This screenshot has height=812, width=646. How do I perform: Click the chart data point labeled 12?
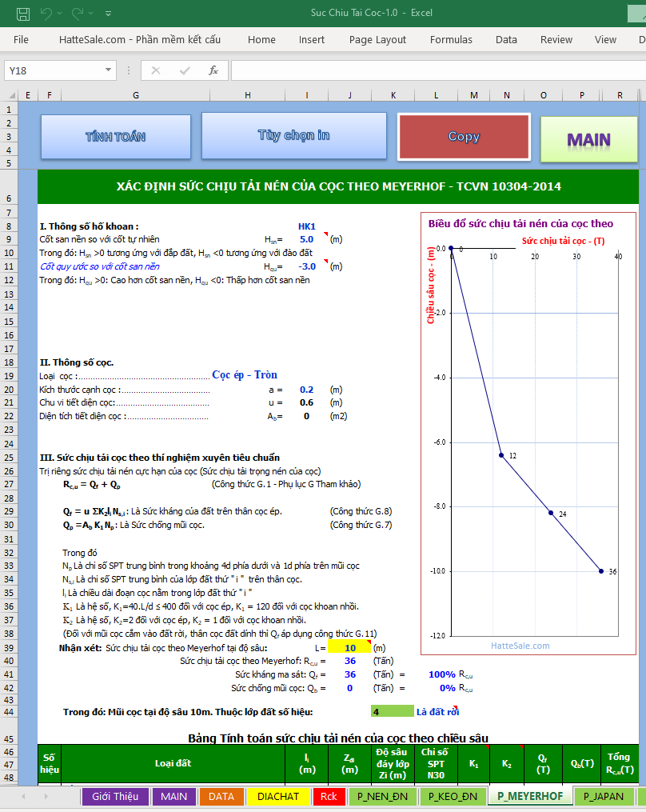click(x=501, y=455)
